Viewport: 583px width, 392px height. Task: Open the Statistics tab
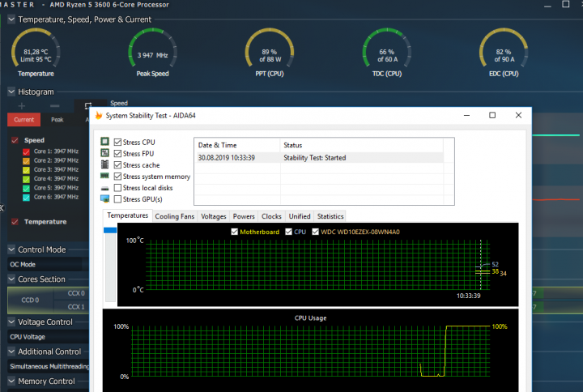click(330, 216)
